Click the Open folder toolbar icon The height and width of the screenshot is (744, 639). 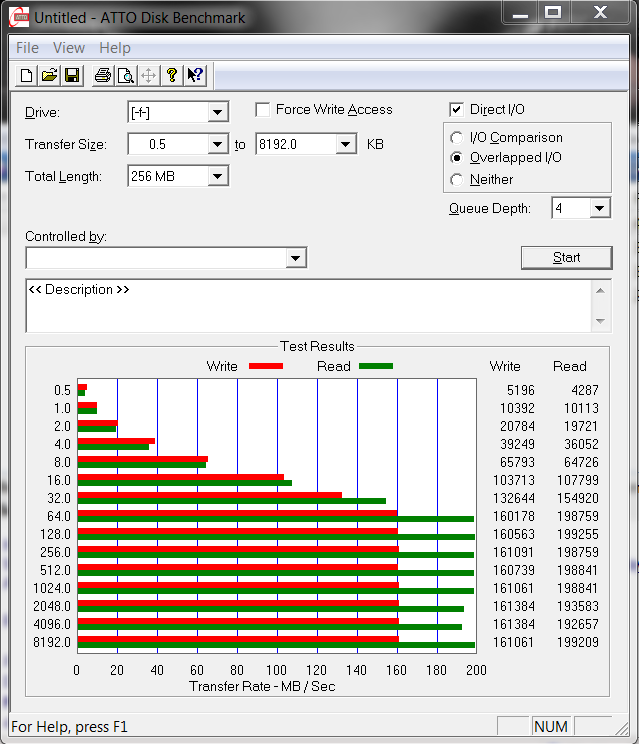click(x=49, y=75)
